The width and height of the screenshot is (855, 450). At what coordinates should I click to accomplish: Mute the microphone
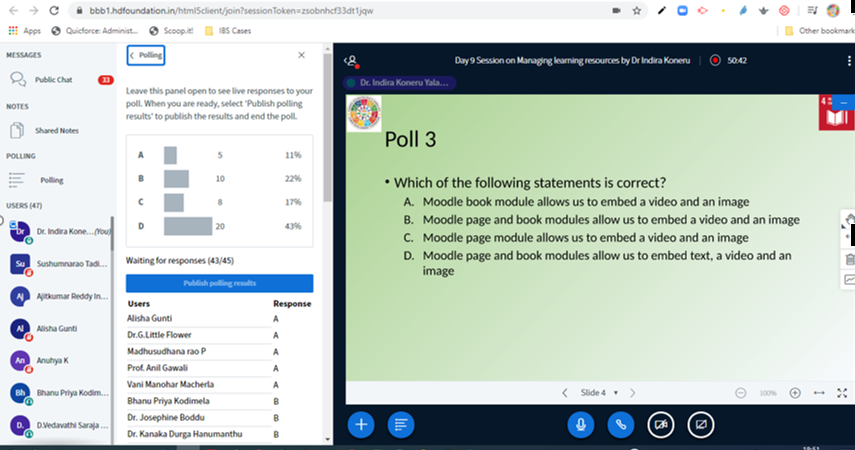coord(581,424)
